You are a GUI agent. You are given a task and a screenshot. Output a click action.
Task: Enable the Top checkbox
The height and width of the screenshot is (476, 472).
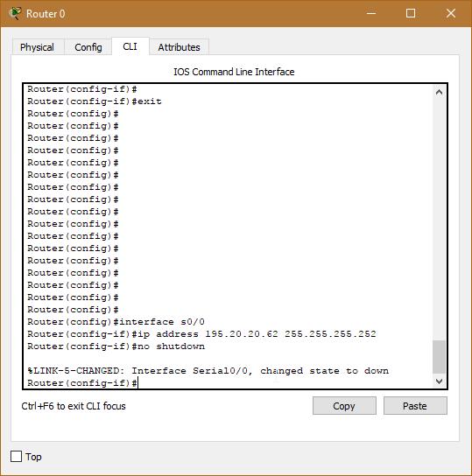16,456
